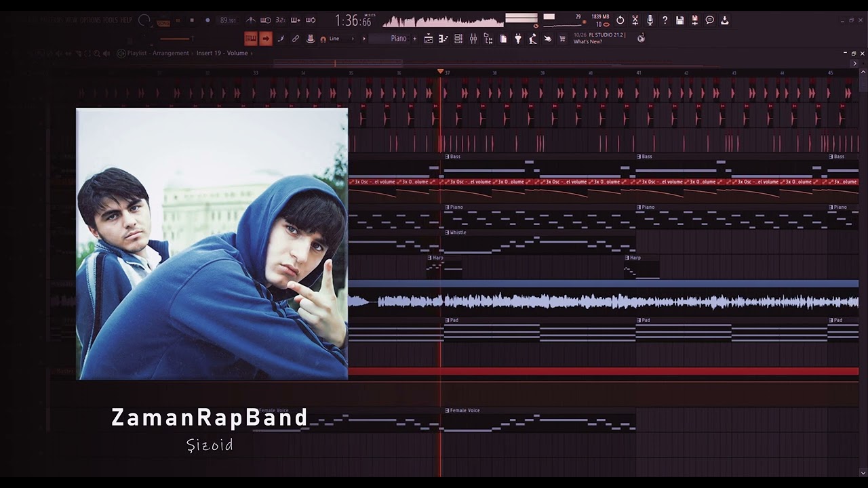This screenshot has height=488, width=868.
Task: Click the 1:36:66 time display
Action: (353, 21)
